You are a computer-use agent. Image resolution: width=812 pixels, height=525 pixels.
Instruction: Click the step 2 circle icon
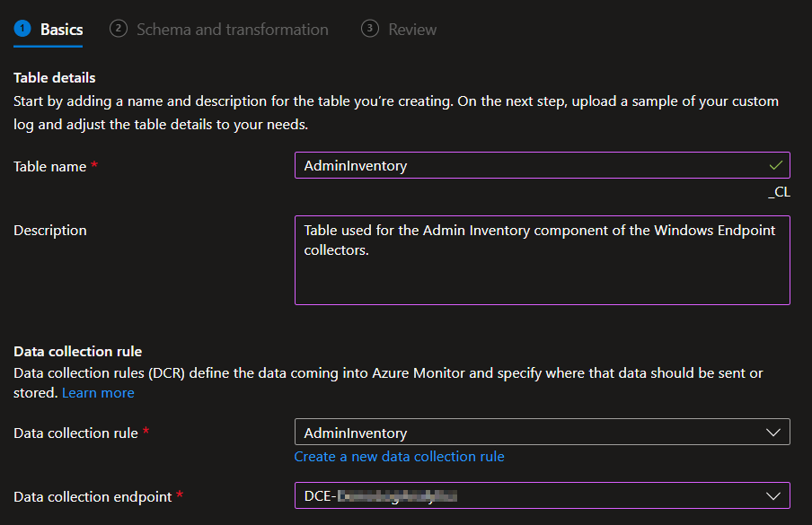[x=119, y=29]
